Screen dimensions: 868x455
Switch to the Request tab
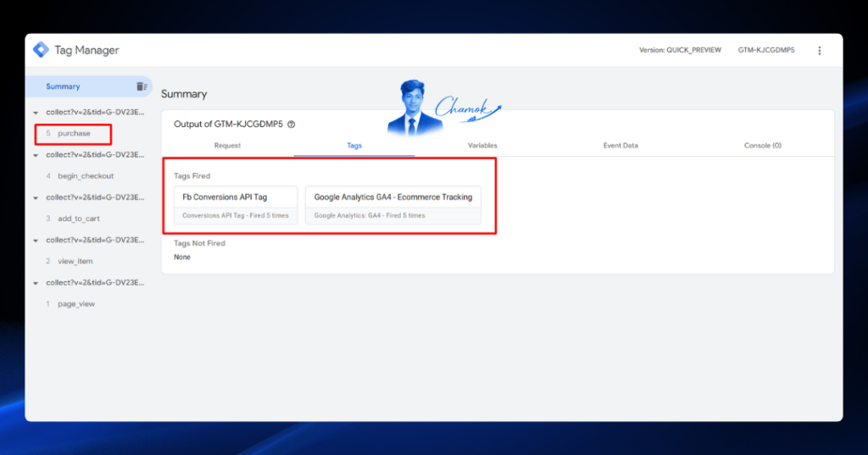(227, 146)
